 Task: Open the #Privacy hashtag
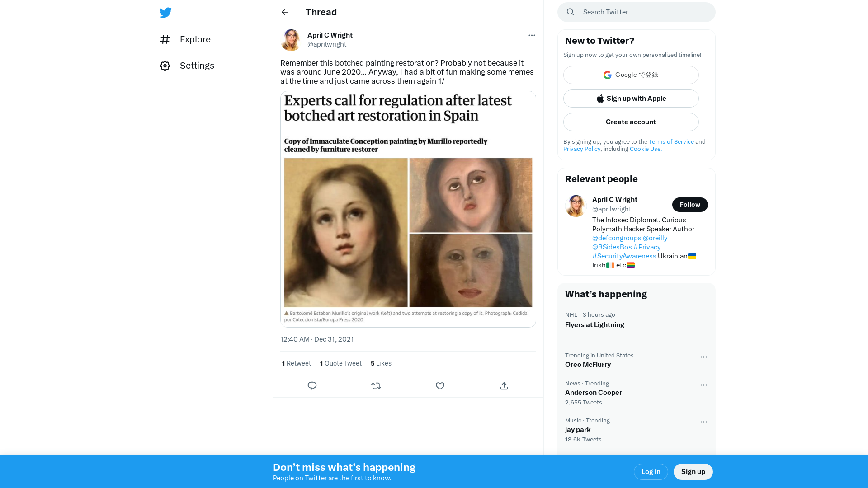(647, 247)
